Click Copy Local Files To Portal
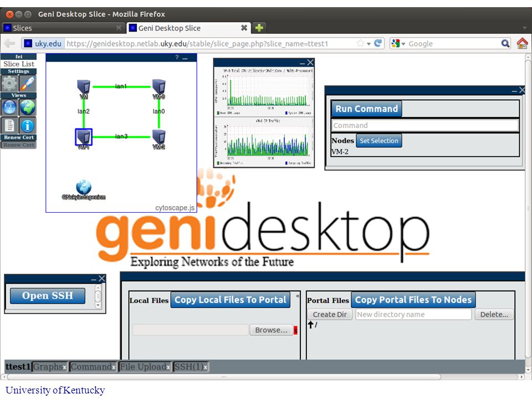 click(x=231, y=300)
